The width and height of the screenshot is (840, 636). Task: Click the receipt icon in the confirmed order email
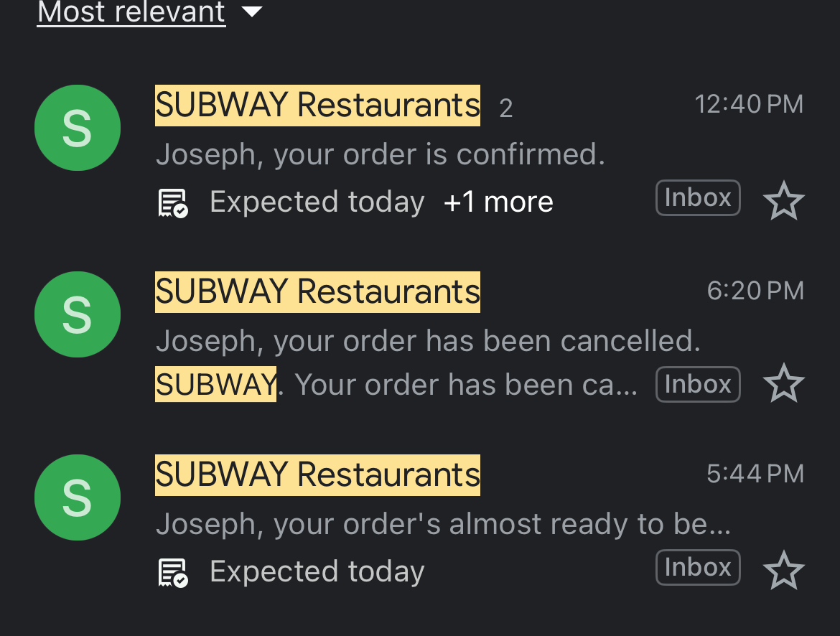pos(172,203)
